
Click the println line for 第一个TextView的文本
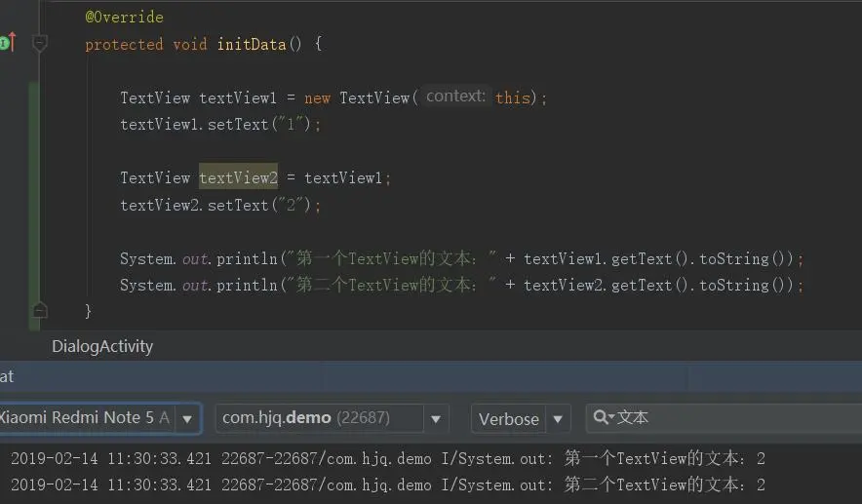[462, 258]
